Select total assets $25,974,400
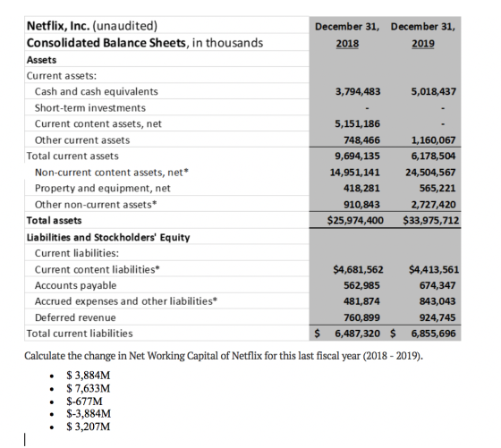The height and width of the screenshot is (448, 501). [355, 220]
